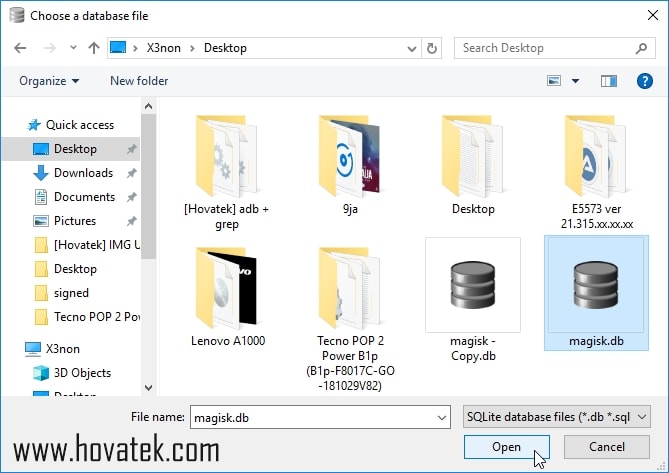The height and width of the screenshot is (473, 669).
Task: Cancel the file dialog
Action: [607, 447]
